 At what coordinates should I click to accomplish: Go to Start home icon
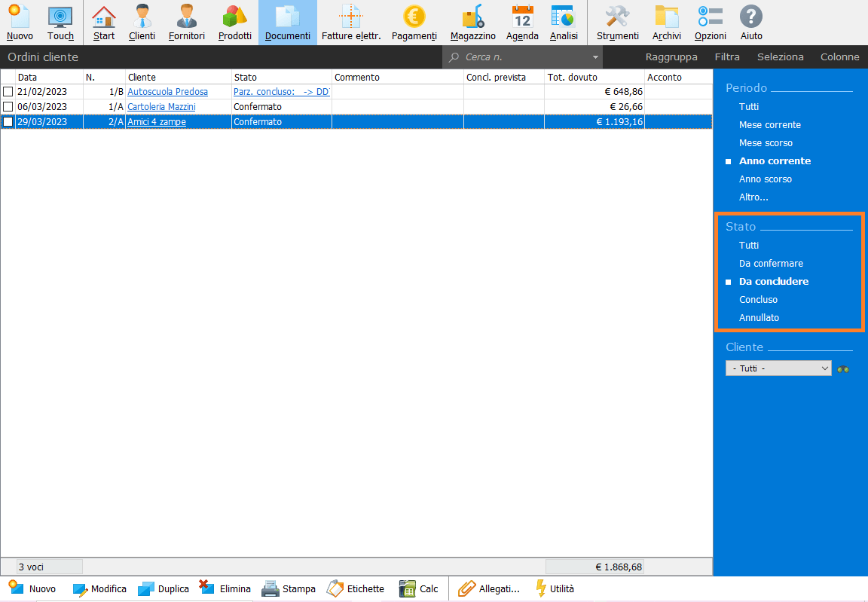pyautogui.click(x=104, y=23)
